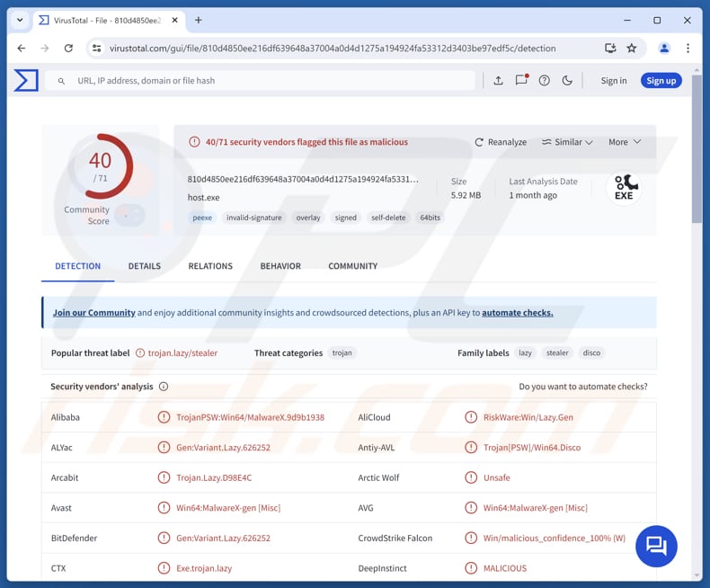This screenshot has height=588, width=710.
Task: Open the help question mark icon
Action: click(x=545, y=81)
